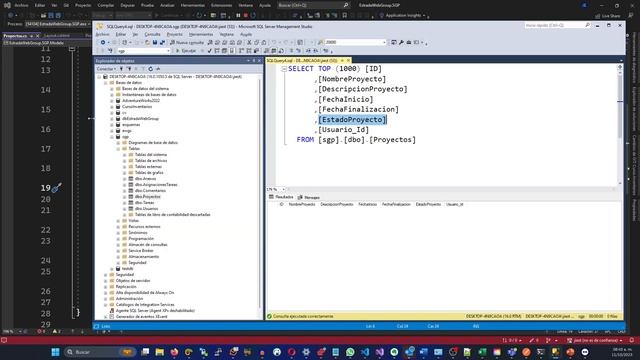Collapse the SELECT statement outline toggle

pyautogui.click(x=284, y=69)
